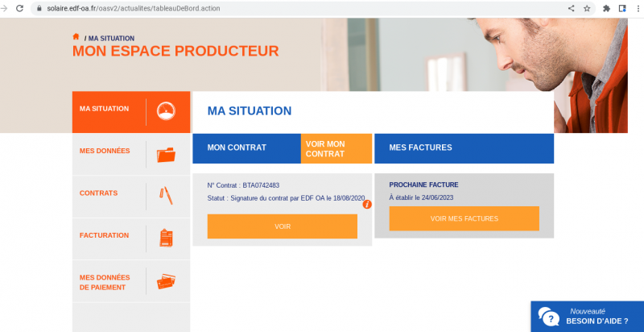Image resolution: width=644 pixels, height=332 pixels.
Task: Click the home icon in the breadcrumb
Action: tap(76, 37)
